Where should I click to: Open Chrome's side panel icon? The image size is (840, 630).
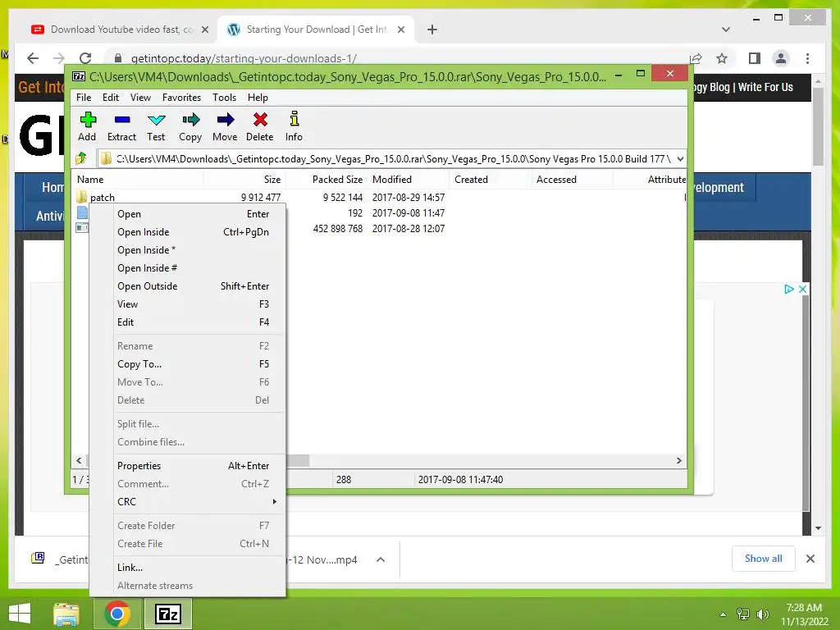(x=755, y=58)
